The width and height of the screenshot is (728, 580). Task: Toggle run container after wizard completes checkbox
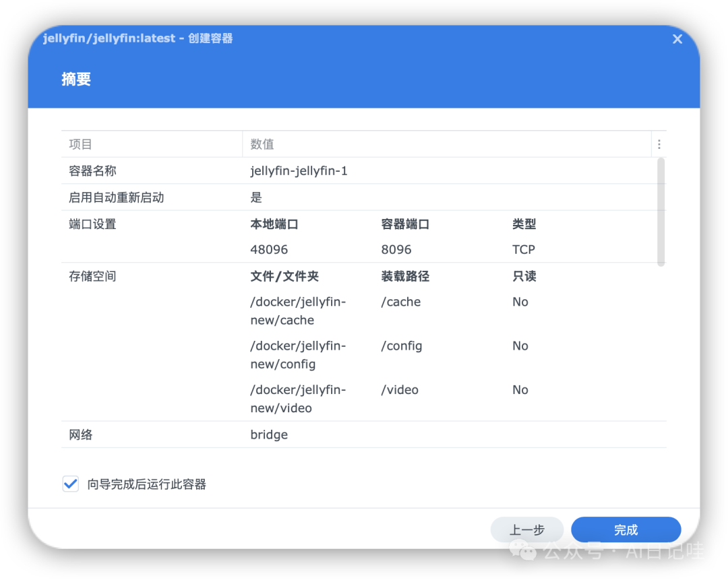(x=71, y=484)
